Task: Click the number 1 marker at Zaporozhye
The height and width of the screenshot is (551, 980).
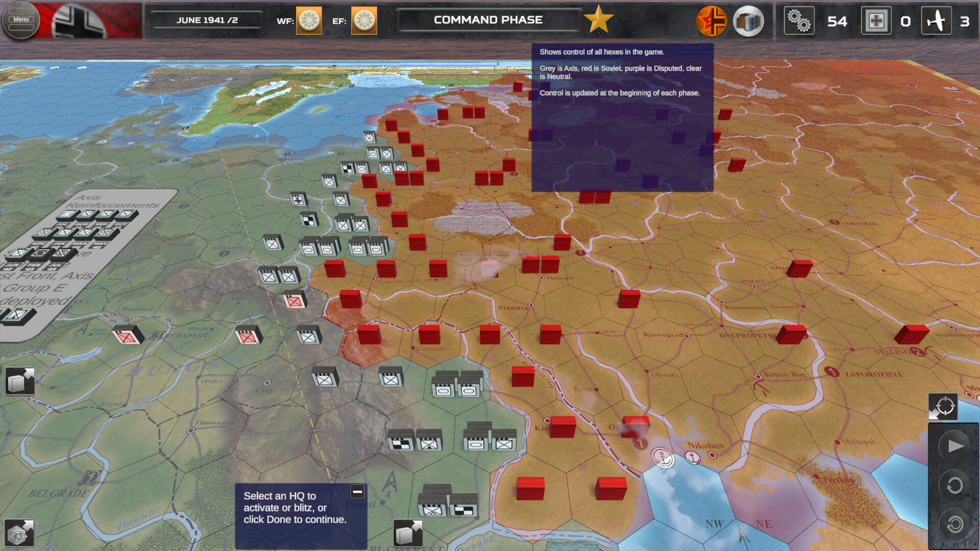Action: click(x=832, y=371)
